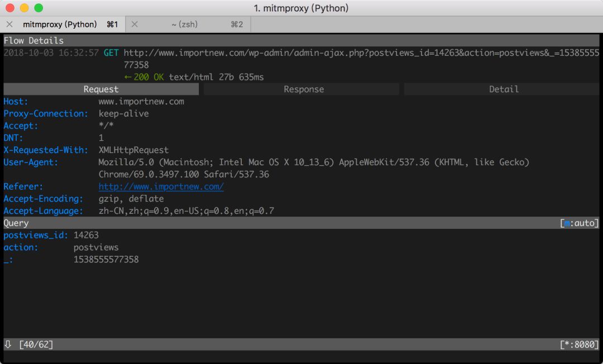The height and width of the screenshot is (364, 603).
Task: Switch to the Request tab
Action: pyautogui.click(x=101, y=89)
